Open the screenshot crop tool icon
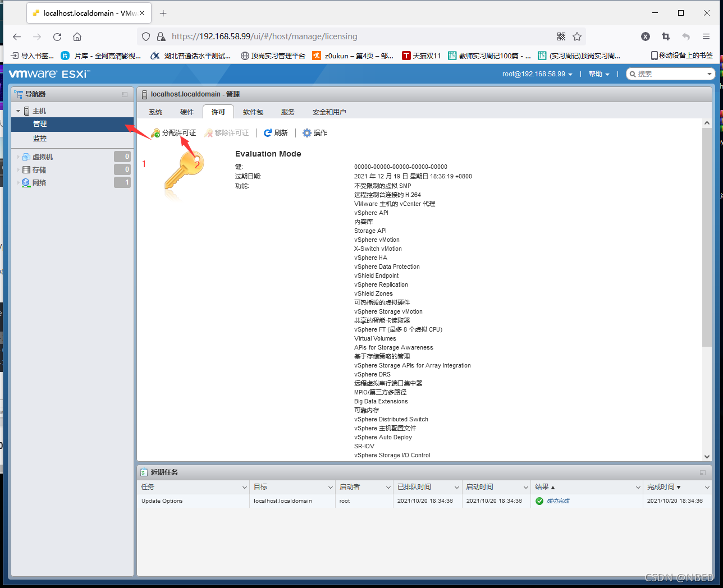The image size is (723, 588). (x=666, y=36)
